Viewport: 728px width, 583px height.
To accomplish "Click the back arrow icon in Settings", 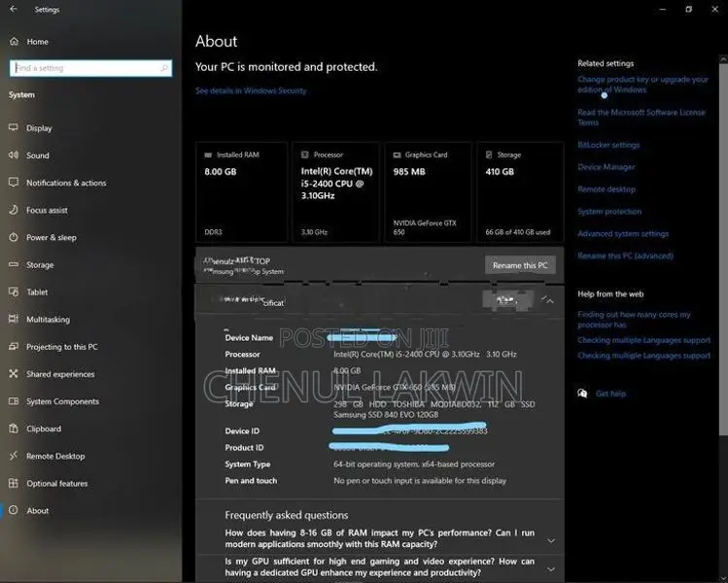I will tap(14, 9).
